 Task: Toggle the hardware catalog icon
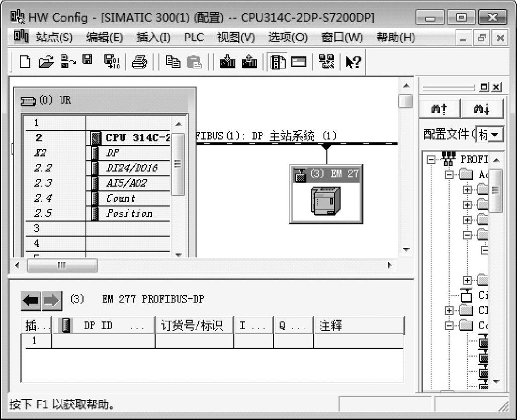point(278,62)
